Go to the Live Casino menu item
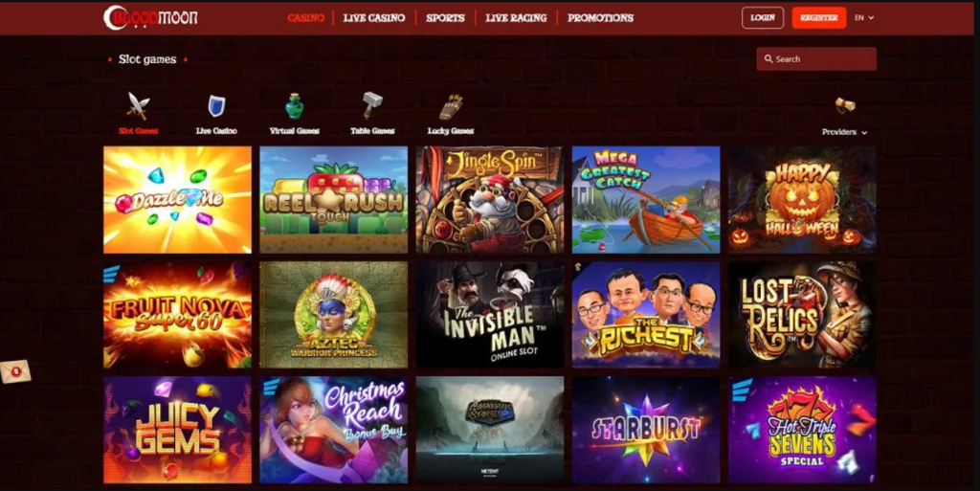980x491 pixels. pyautogui.click(x=374, y=18)
